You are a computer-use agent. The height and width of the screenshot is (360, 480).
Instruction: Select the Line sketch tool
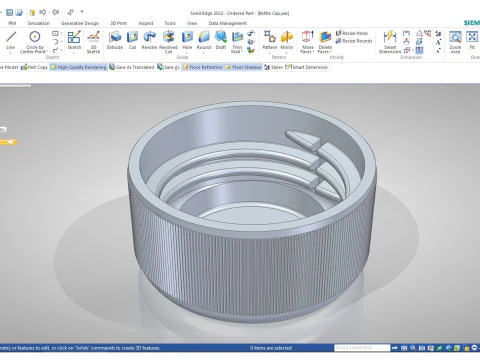coord(11,40)
